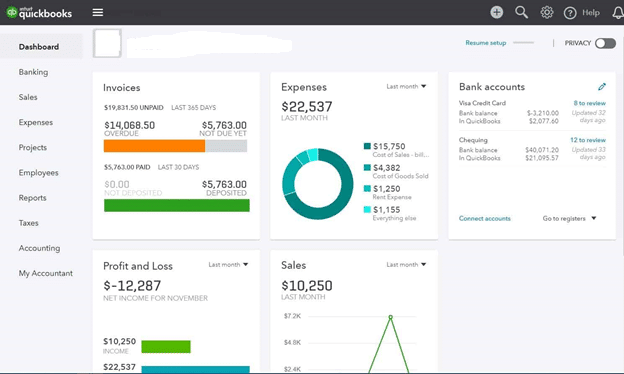The height and width of the screenshot is (374, 624).
Task: Click the $1,250 Rent Expense value
Action: [386, 189]
